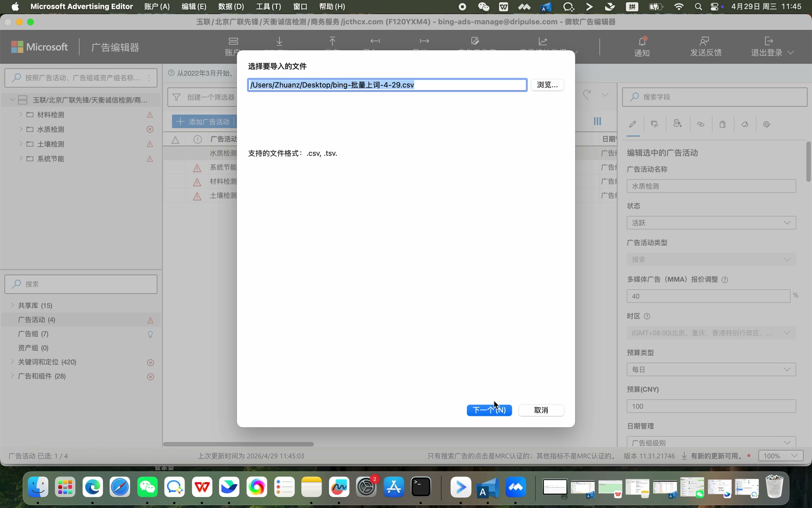
Task: Click the editor pane vertical scrollbar
Action: [x=808, y=162]
